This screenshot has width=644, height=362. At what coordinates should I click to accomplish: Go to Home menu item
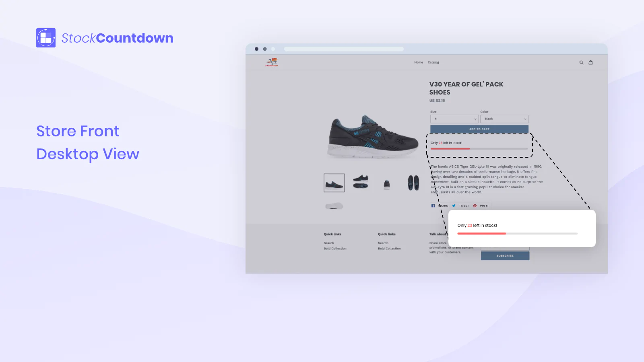(x=419, y=62)
